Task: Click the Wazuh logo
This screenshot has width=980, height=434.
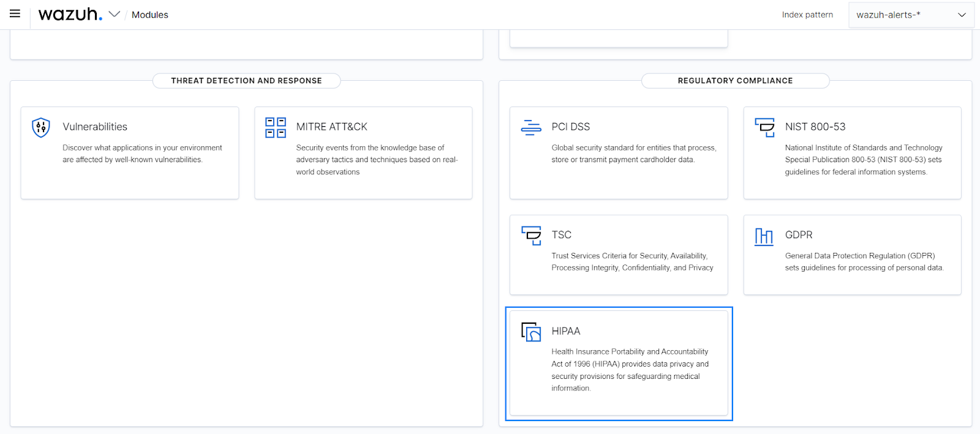Action: coord(70,14)
